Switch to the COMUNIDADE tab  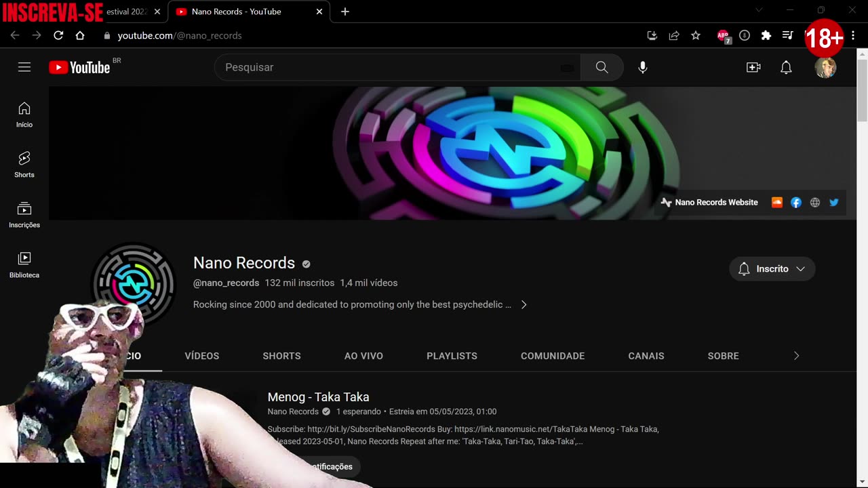pos(553,356)
